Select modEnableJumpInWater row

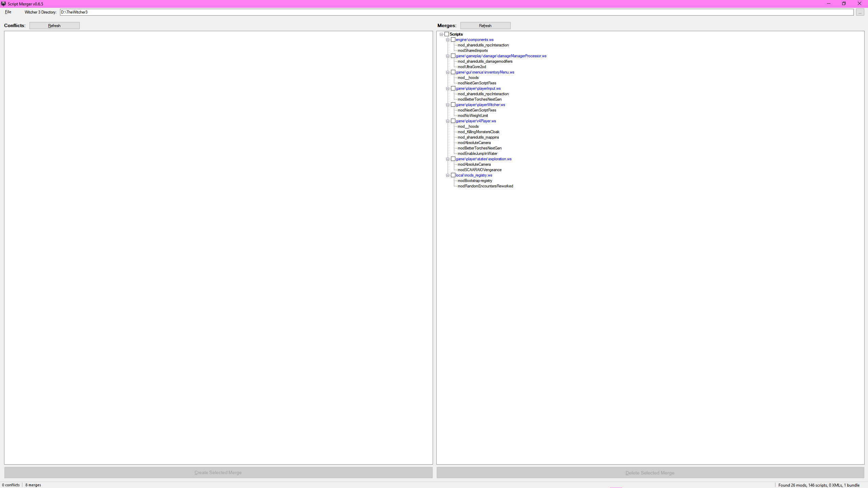[477, 154]
